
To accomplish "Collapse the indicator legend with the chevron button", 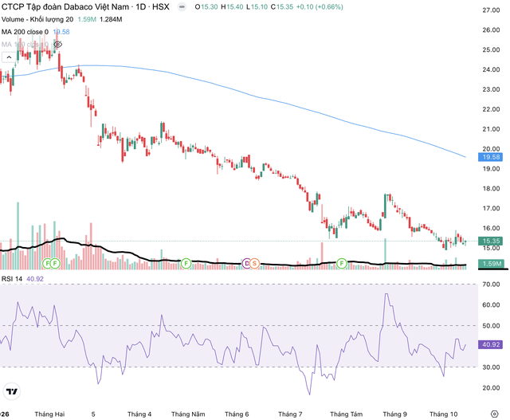I will point(9,57).
